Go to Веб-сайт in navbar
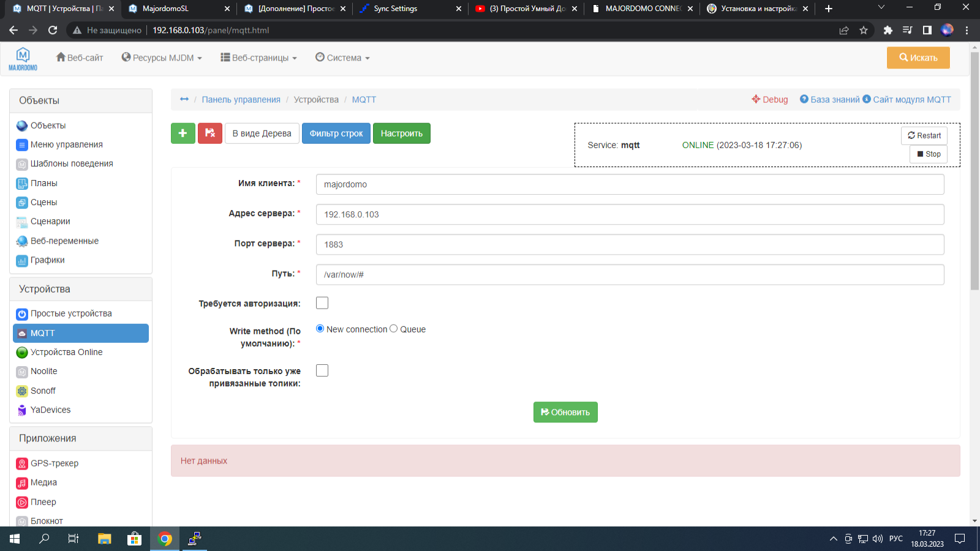 (80, 58)
